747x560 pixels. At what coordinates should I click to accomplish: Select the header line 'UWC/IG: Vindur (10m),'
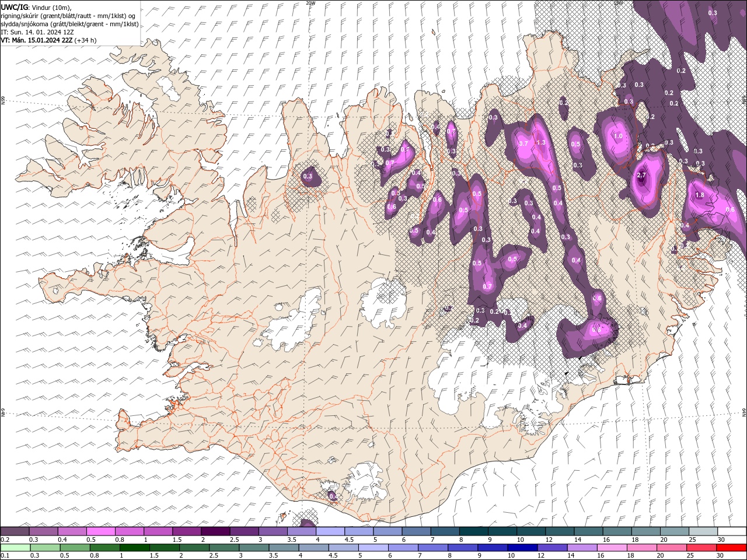pos(36,7)
